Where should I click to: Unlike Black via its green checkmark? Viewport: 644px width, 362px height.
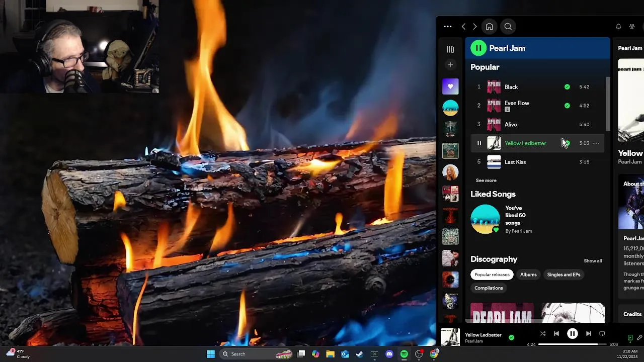coord(567,87)
